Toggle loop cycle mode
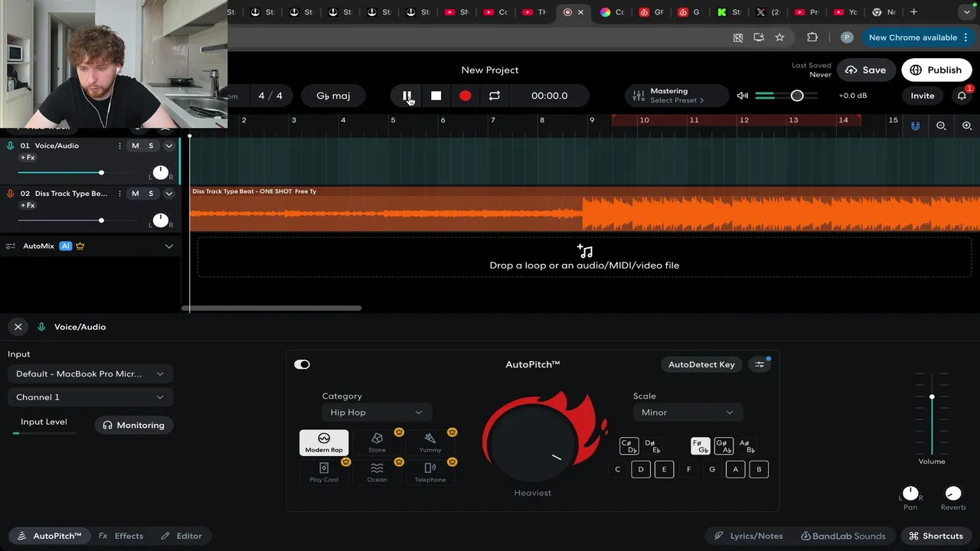Screen dimensions: 980x551 point(495,96)
